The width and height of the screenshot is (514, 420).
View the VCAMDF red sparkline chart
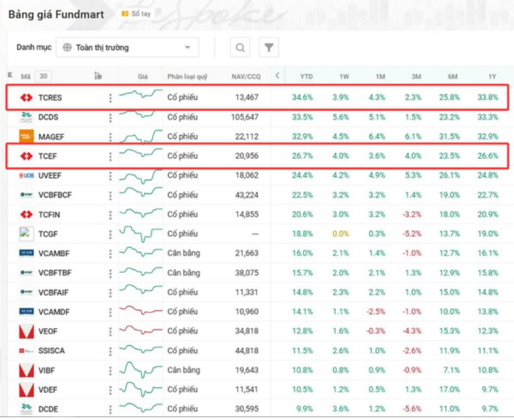pos(140,310)
